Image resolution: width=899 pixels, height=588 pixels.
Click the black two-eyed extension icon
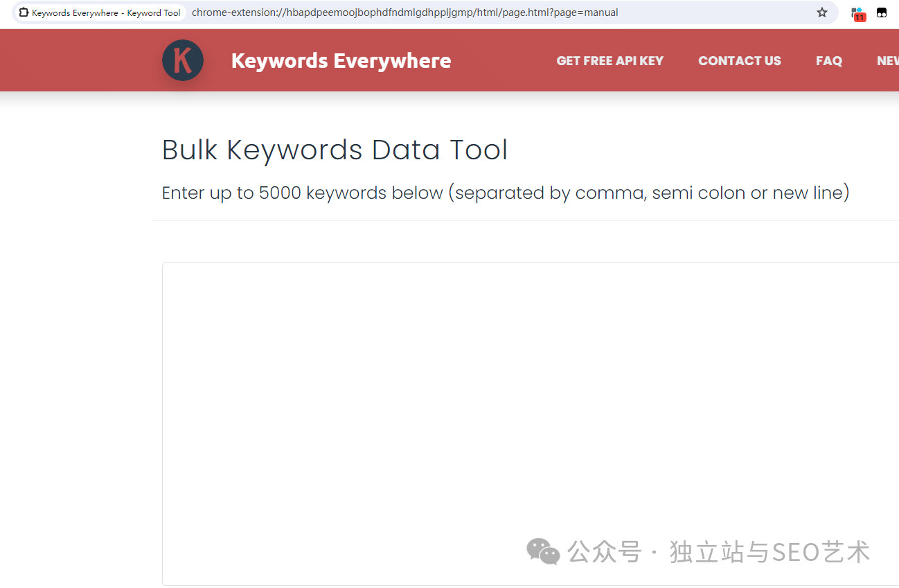(882, 12)
